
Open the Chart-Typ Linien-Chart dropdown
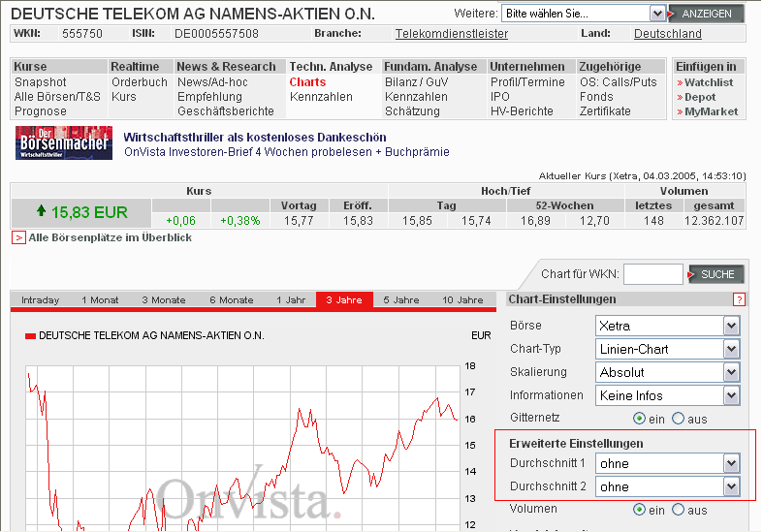668,349
